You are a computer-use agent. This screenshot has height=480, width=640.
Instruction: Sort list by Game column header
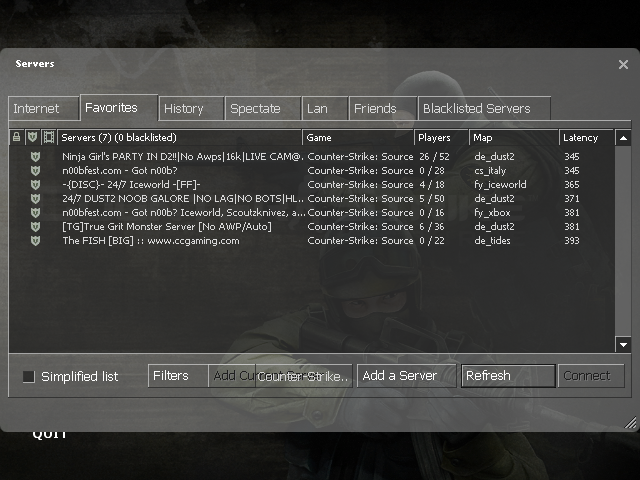click(x=358, y=138)
